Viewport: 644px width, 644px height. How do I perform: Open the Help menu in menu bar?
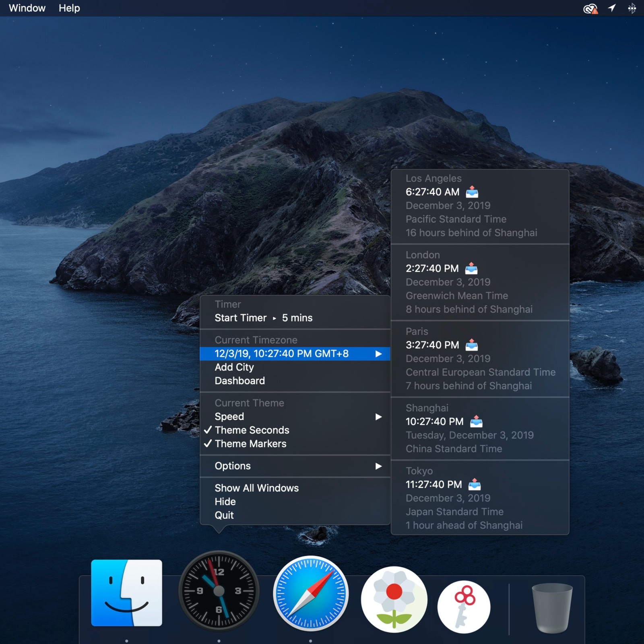[69, 8]
